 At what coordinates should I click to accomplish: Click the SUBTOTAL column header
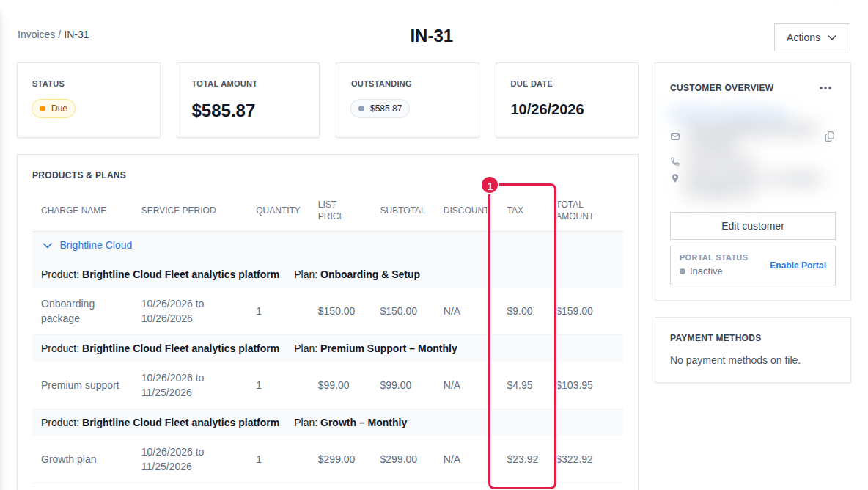click(402, 211)
